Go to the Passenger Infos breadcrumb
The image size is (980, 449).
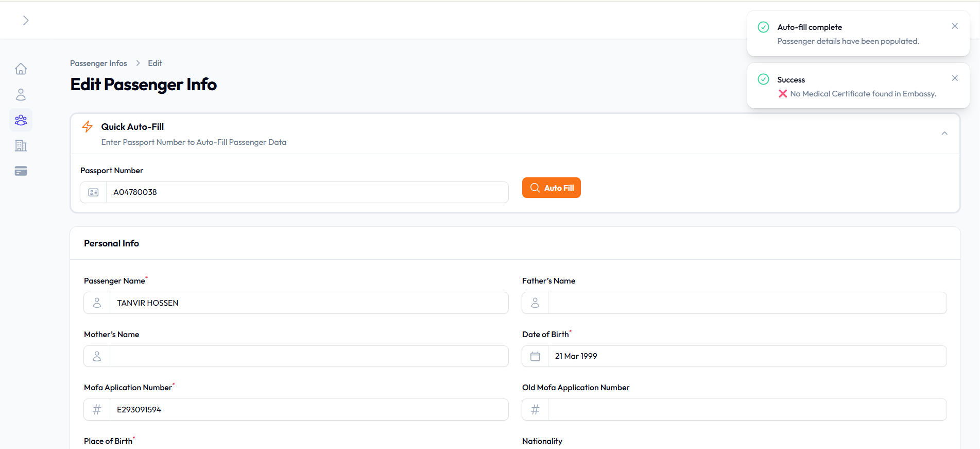click(98, 63)
